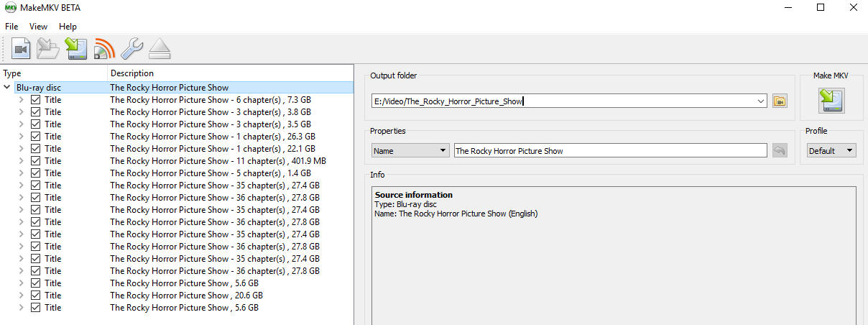Expand the 3 chapter(s), 3.8 GB title

(x=22, y=112)
